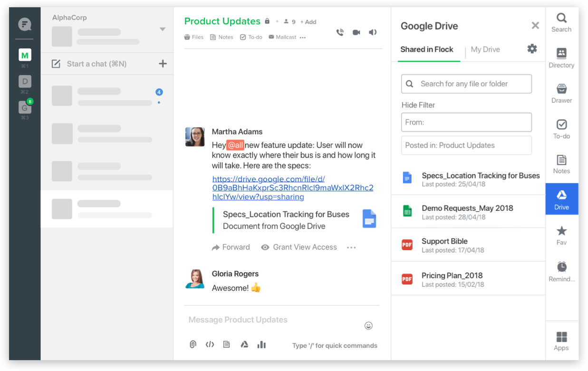The height and width of the screenshot is (371, 588).
Task: Open Google Drive settings gear
Action: click(x=532, y=49)
